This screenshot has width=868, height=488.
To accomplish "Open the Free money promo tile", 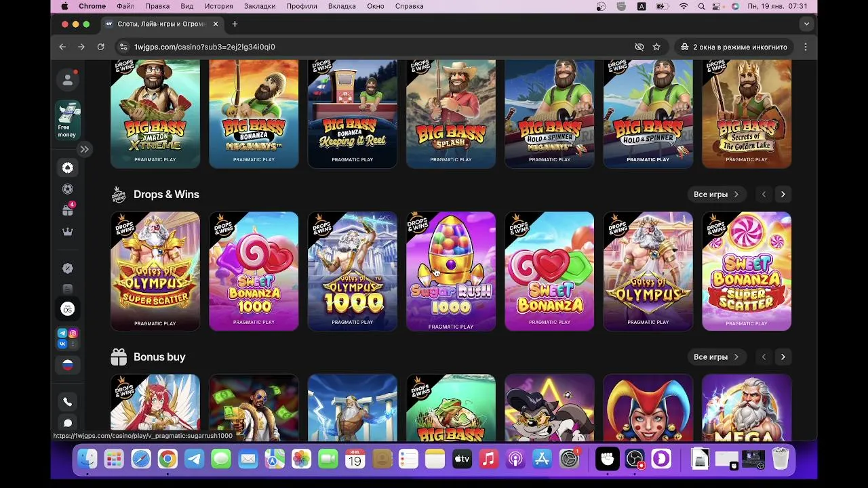I will tap(68, 121).
